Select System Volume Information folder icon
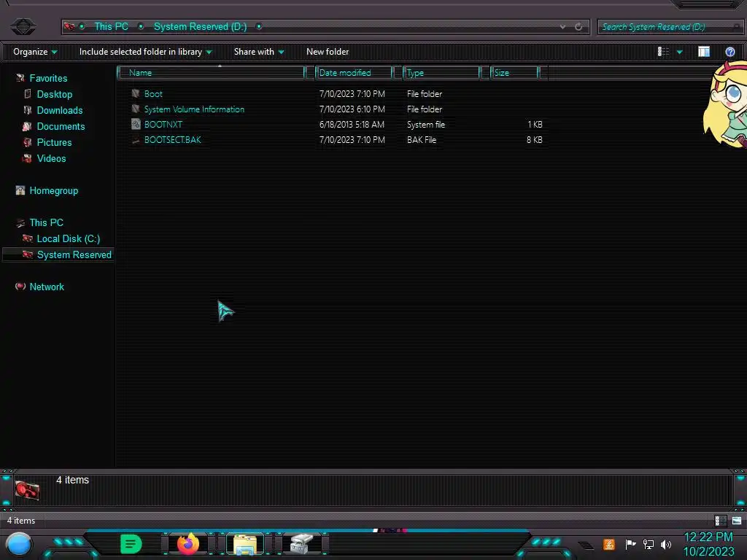Image resolution: width=747 pixels, height=560 pixels. pos(136,109)
